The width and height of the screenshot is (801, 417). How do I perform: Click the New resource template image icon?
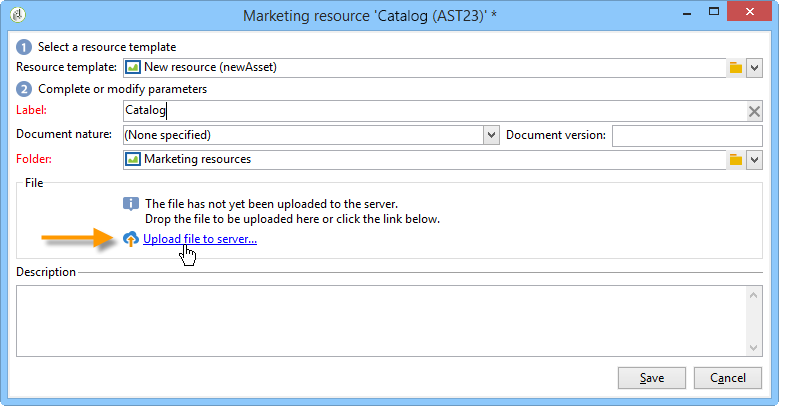pyautogui.click(x=133, y=67)
